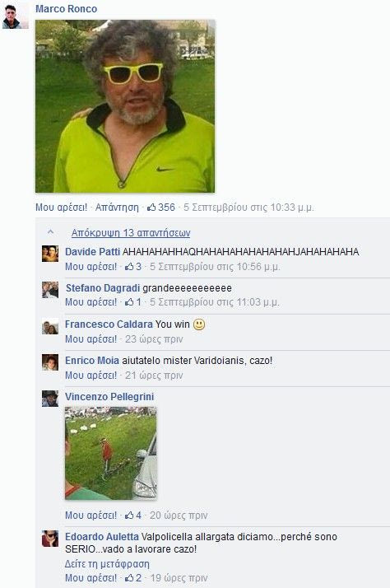Collapse replies with the up chevron arrow

(x=50, y=232)
